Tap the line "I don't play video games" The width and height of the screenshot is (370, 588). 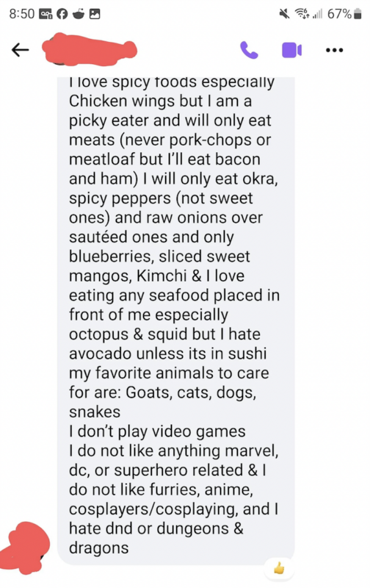tap(157, 431)
